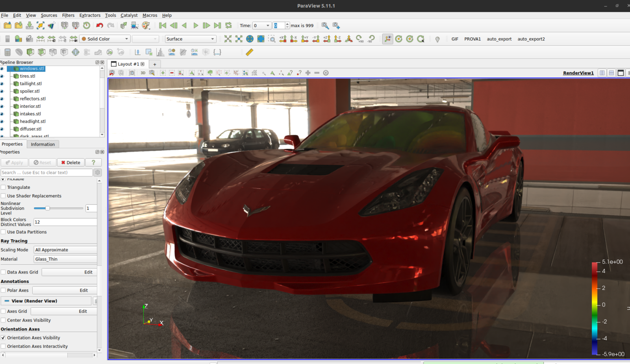
Task: Enable the Triangulate checkbox
Action: click(x=3, y=187)
